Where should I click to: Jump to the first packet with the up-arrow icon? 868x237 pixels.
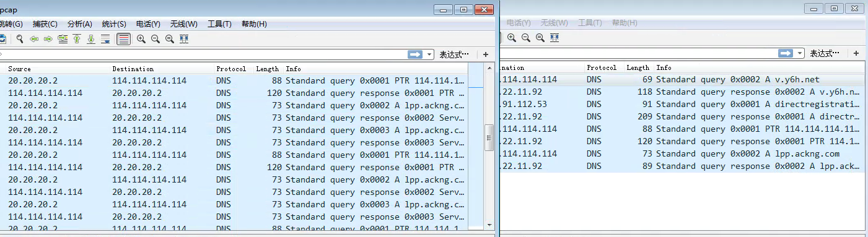pos(77,39)
